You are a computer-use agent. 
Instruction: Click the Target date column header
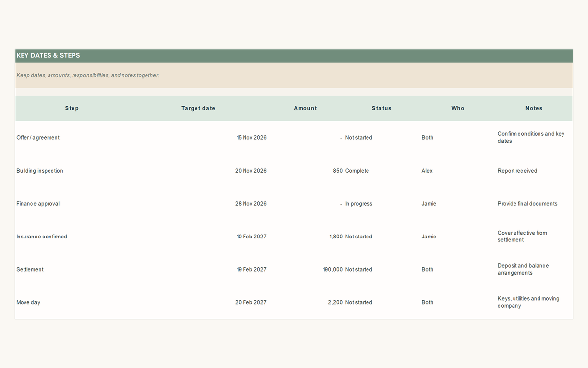198,108
